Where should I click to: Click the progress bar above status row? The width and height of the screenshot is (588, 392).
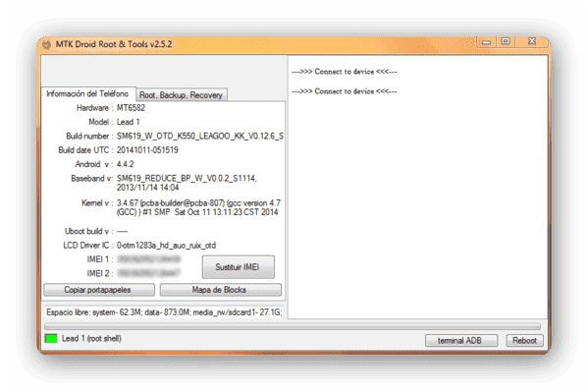(293, 326)
